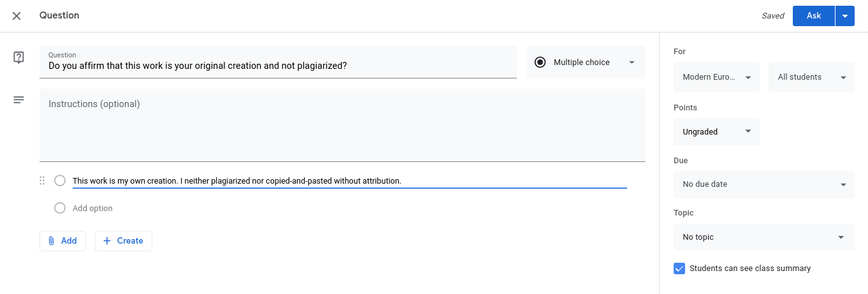Open the arrow menu next to Ask

pos(845,16)
